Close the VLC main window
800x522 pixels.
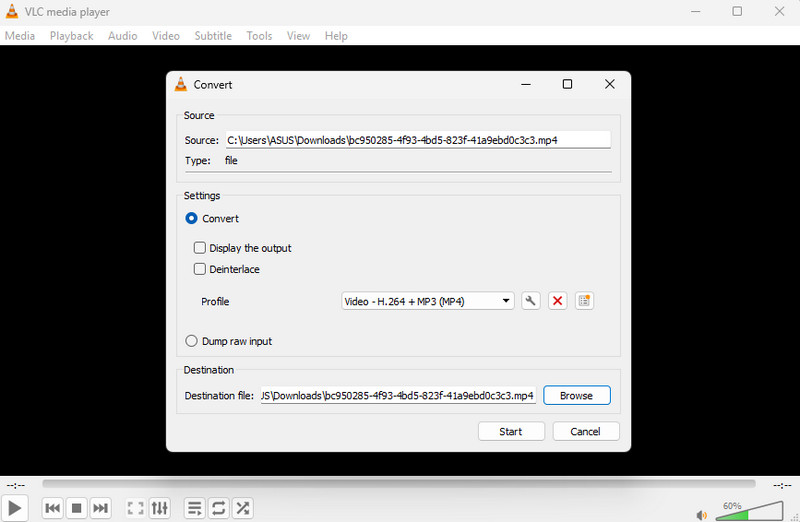tap(780, 11)
